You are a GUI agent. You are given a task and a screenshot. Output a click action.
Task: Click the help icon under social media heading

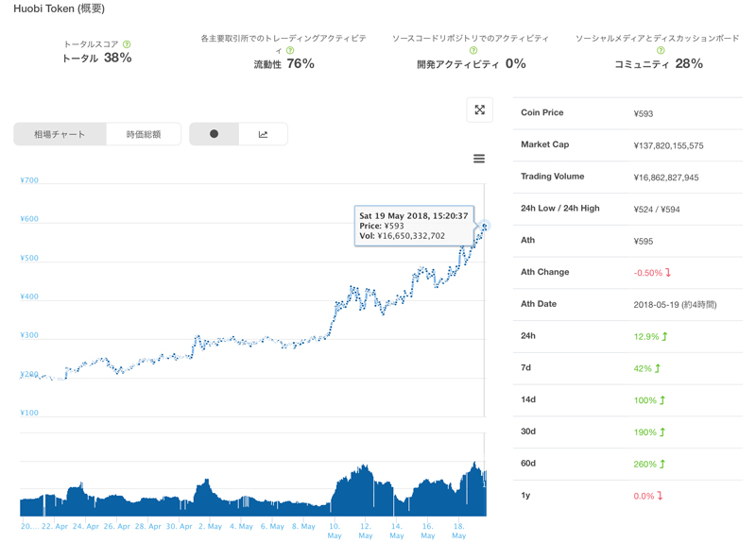(661, 51)
